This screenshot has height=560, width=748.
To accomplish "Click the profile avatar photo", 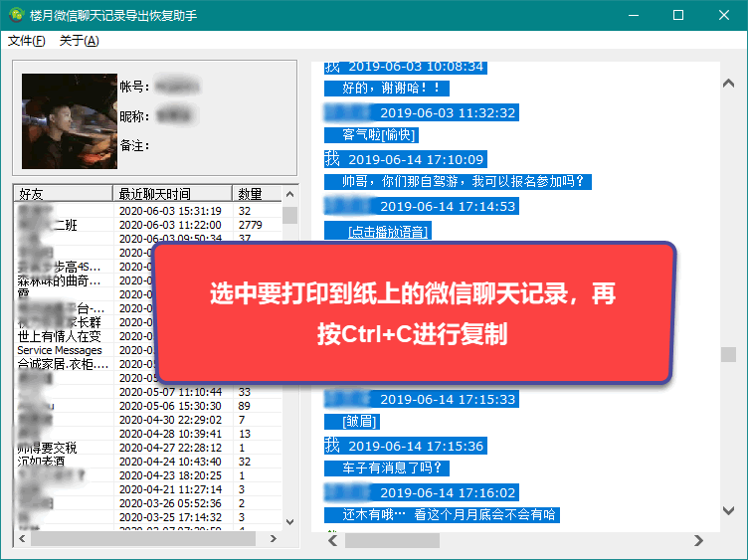I will tap(70, 121).
